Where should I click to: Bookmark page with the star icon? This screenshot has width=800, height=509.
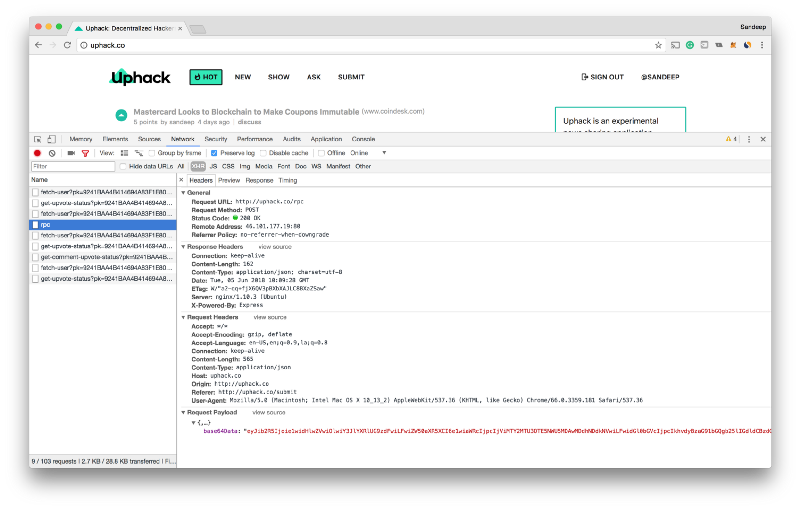658,45
